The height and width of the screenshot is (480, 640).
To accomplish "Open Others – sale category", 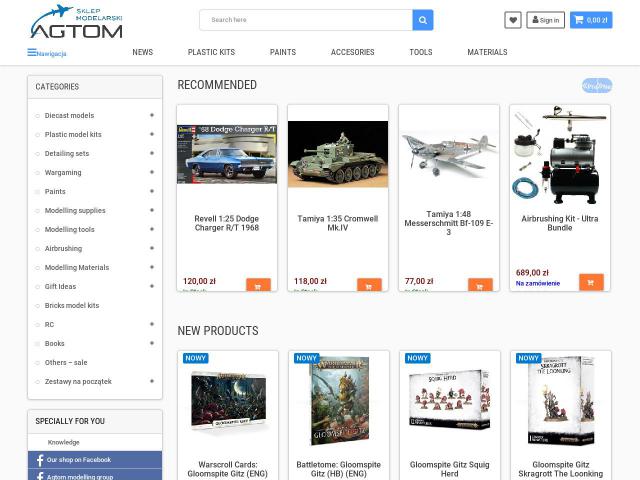I will [x=66, y=362].
